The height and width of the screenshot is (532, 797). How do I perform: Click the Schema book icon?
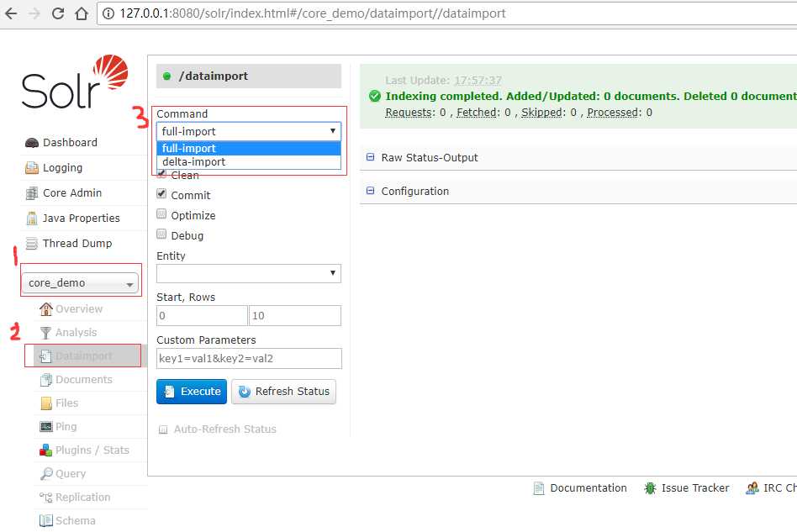pyautogui.click(x=45, y=521)
